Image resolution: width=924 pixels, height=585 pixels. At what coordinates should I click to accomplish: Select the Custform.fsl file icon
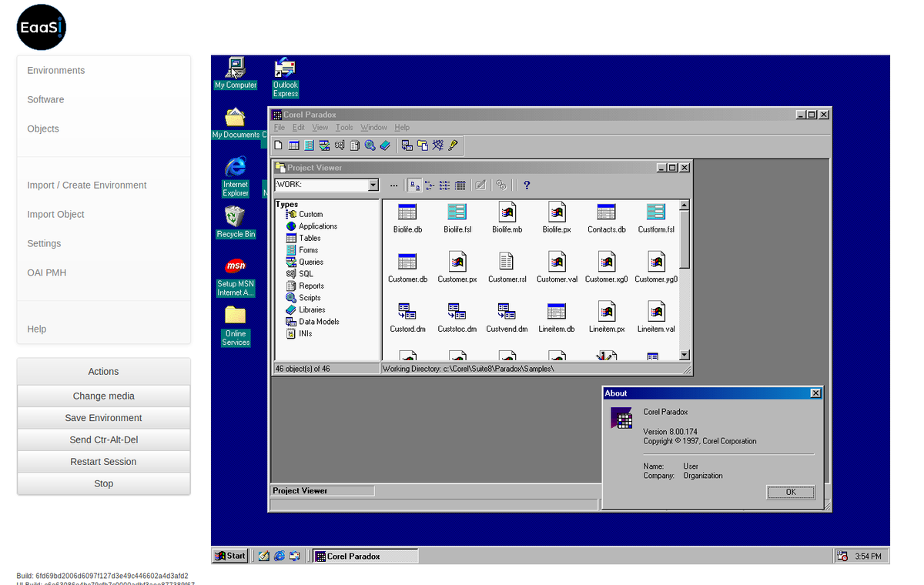656,218
